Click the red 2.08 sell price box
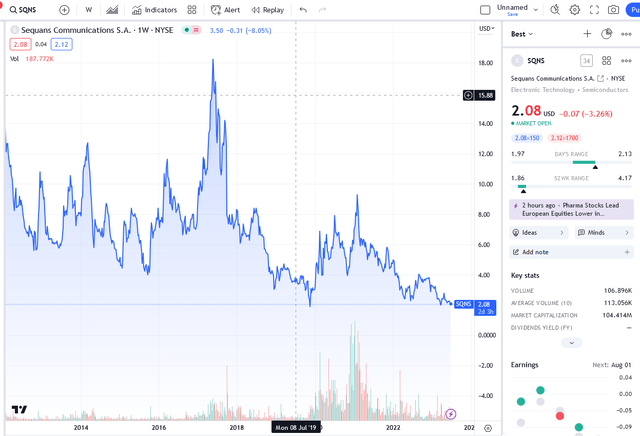The height and width of the screenshot is (436, 640). tap(20, 44)
